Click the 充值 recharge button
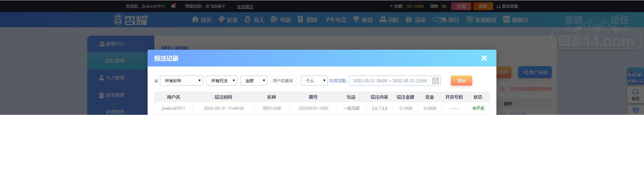 click(461, 6)
